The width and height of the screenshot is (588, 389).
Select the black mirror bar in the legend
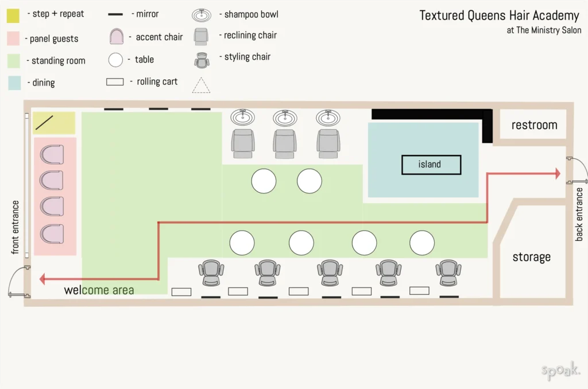click(x=117, y=14)
